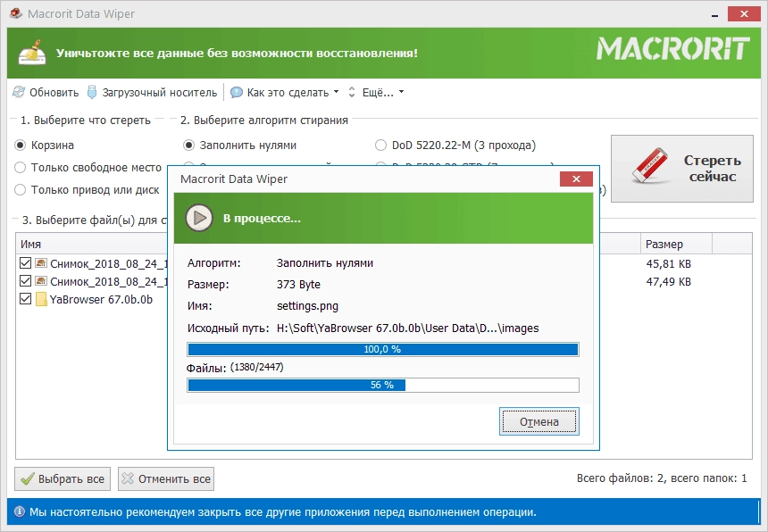
Task: Click the MACRORIT logo in banner
Action: [x=673, y=49]
